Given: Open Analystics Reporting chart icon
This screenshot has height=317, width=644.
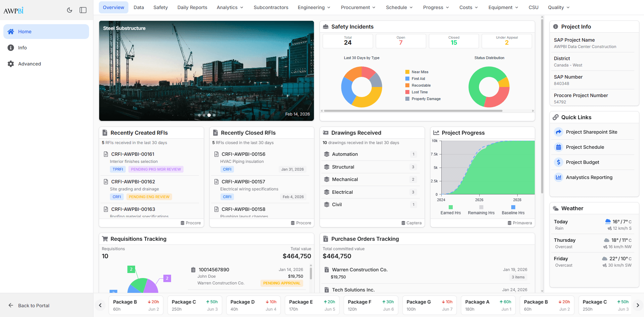Looking at the screenshot, I should point(559,177).
